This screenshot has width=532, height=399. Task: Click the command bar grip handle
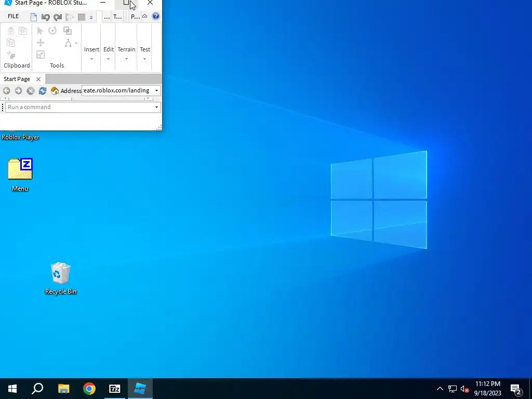click(3, 107)
